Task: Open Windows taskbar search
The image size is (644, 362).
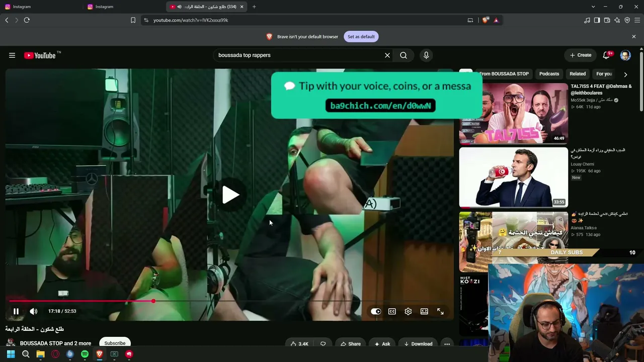Action: 26,354
